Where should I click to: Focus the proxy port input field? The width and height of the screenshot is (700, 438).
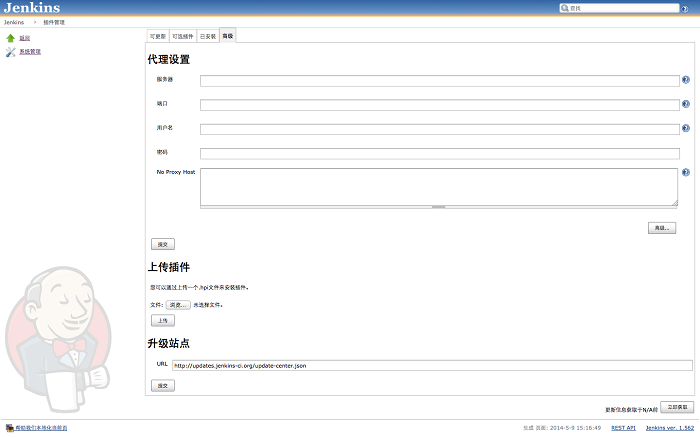pyautogui.click(x=440, y=105)
